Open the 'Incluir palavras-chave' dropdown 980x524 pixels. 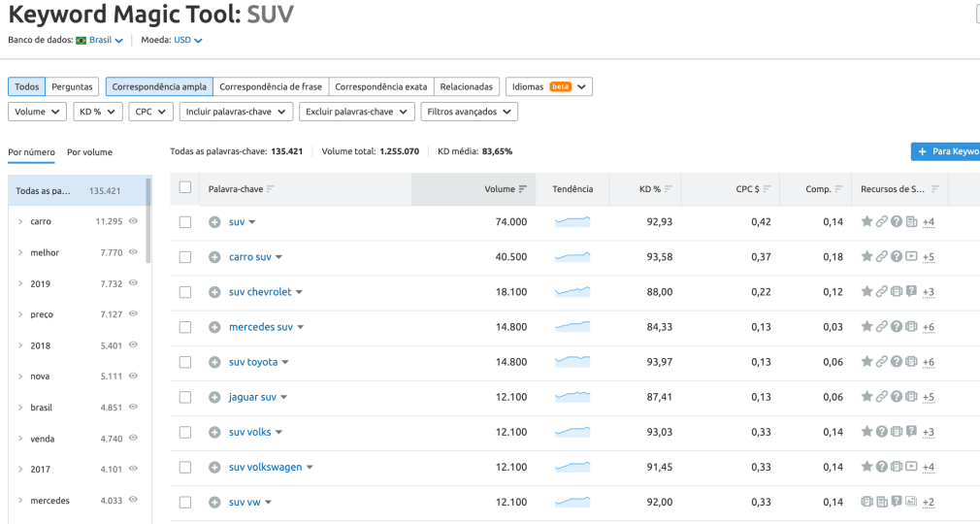coord(236,112)
